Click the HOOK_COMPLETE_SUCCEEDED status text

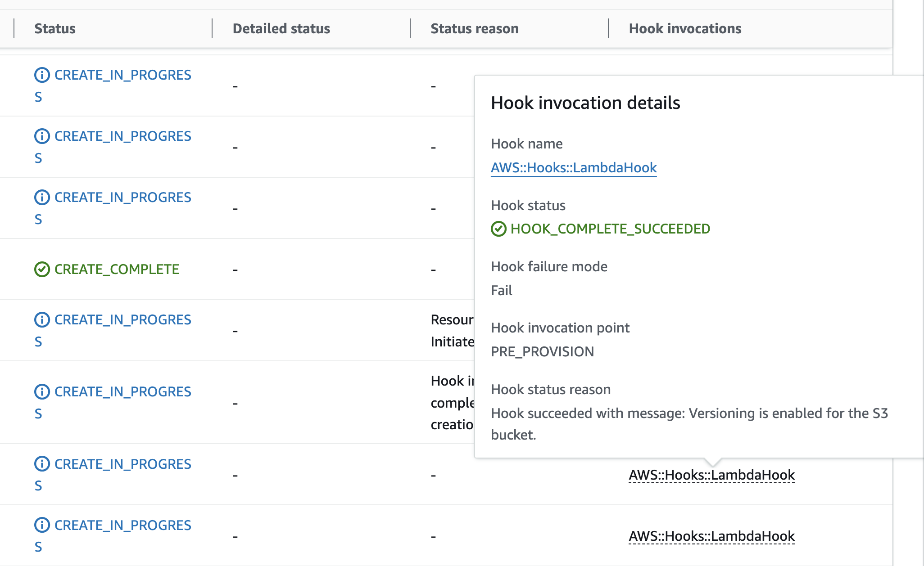610,229
